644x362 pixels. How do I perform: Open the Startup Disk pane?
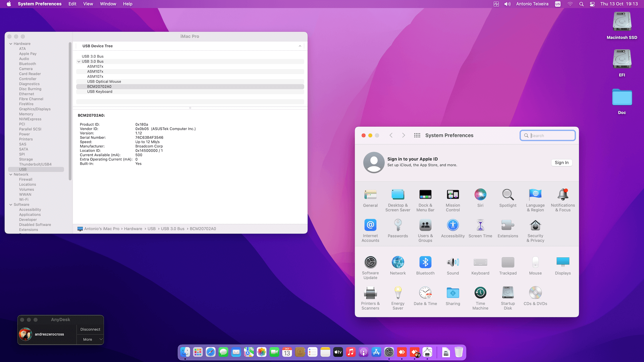point(507,293)
